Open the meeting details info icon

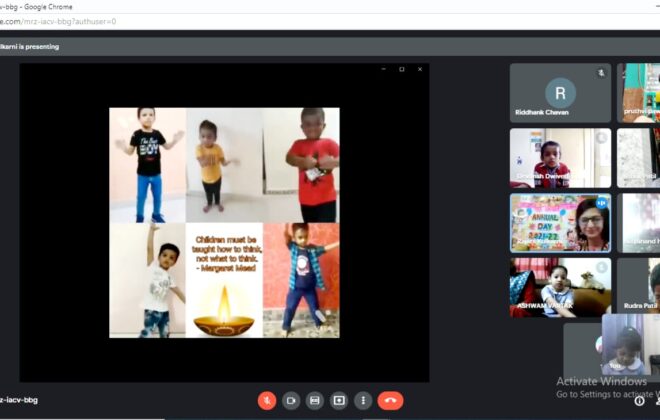[639, 401]
